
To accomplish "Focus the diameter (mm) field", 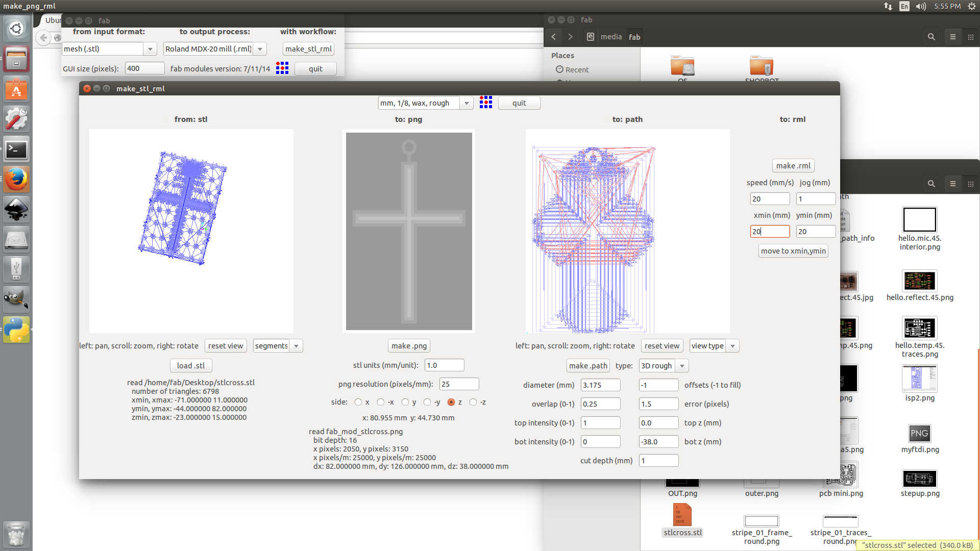I will (601, 385).
